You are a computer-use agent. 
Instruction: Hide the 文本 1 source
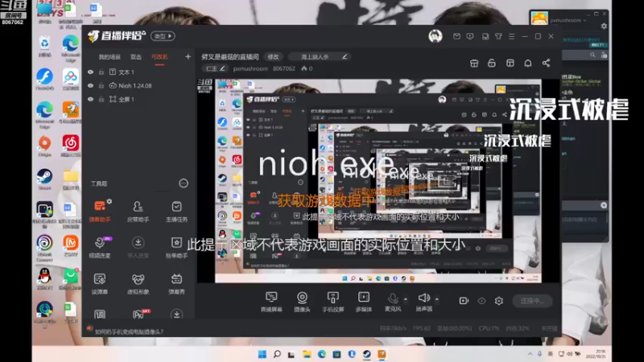(x=90, y=72)
